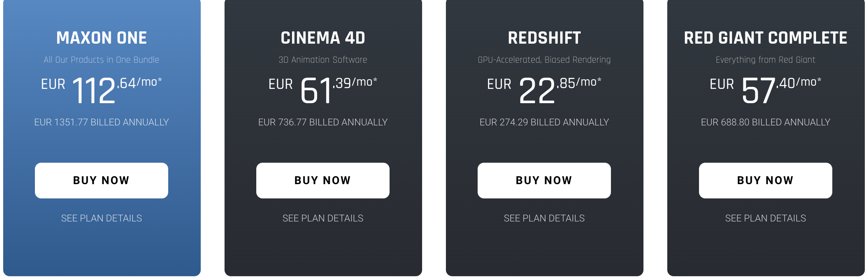Select the Redshift card title

544,38
